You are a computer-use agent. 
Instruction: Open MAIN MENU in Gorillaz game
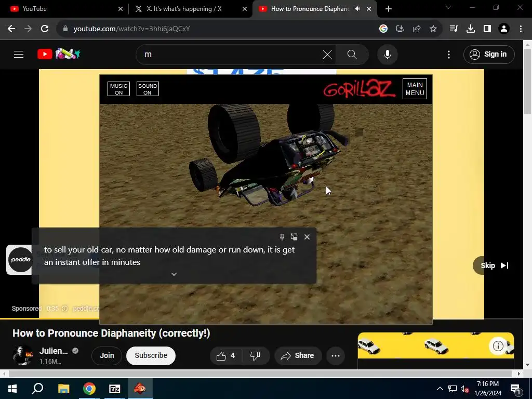tap(415, 89)
